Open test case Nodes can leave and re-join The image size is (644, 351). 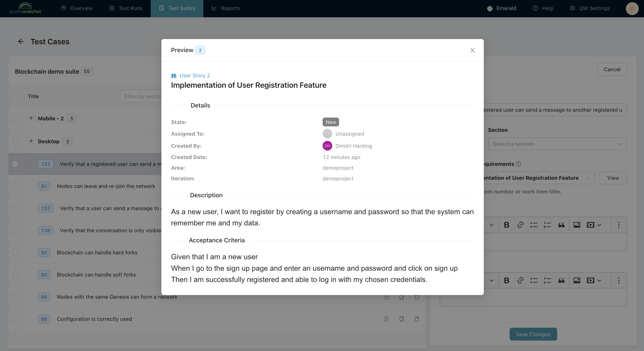click(x=106, y=186)
